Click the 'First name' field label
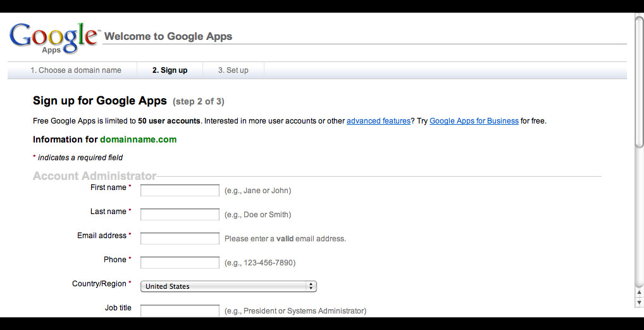 click(108, 187)
